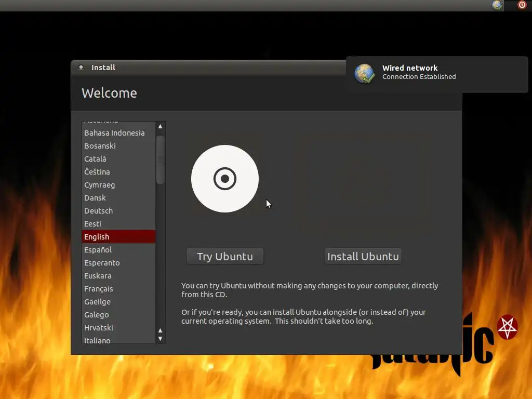Click the CD disc icon above Try Ubuntu
The width and height of the screenshot is (532, 399).
(225, 179)
